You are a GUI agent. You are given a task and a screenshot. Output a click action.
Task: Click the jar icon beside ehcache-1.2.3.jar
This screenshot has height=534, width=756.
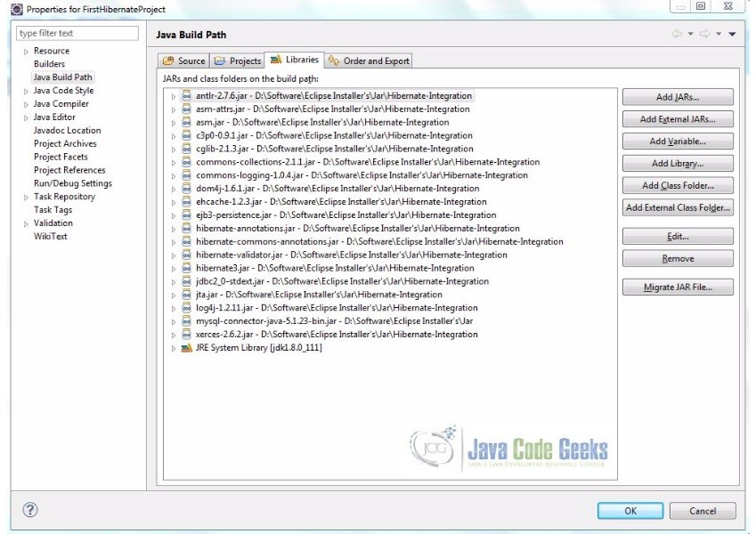tap(186, 202)
